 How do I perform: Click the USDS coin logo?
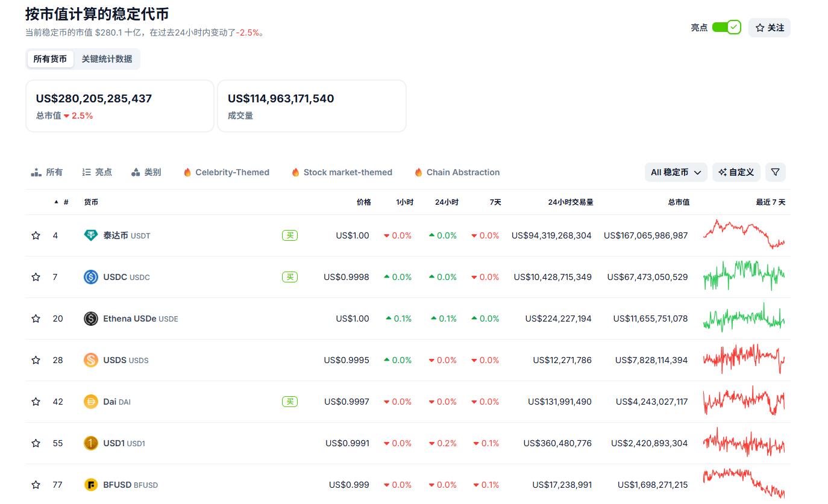tap(90, 360)
